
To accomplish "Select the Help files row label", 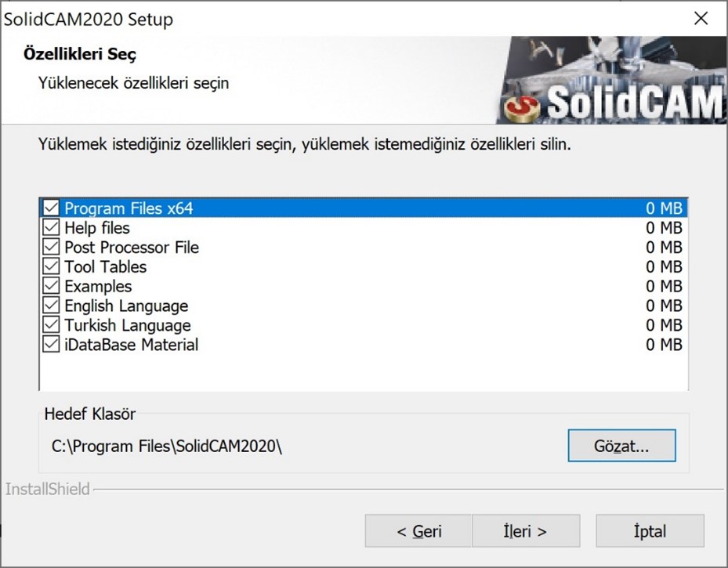I will point(97,228).
